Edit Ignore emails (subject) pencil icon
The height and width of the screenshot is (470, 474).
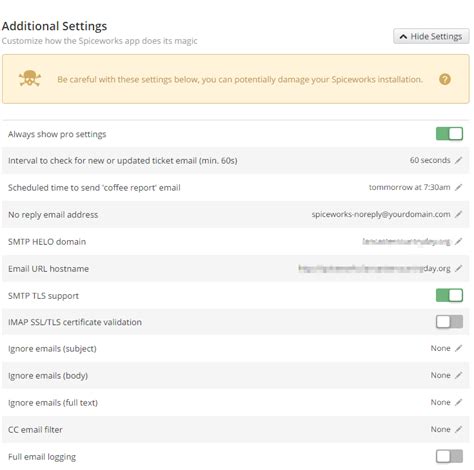pyautogui.click(x=459, y=348)
